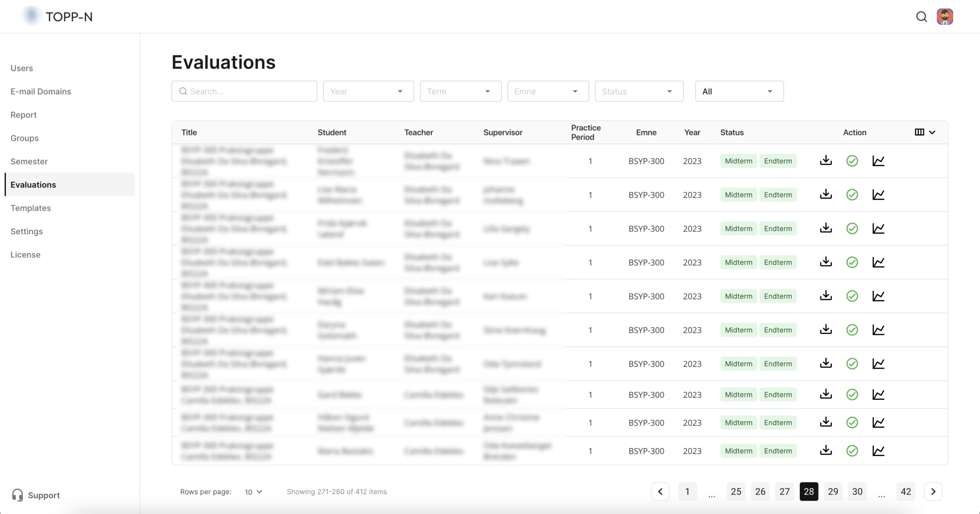Jump to page 1
The height and width of the screenshot is (514, 980).
tap(687, 491)
